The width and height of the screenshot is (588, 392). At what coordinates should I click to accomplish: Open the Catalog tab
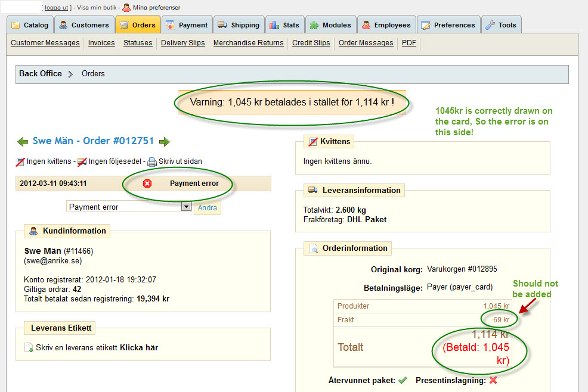(x=30, y=25)
